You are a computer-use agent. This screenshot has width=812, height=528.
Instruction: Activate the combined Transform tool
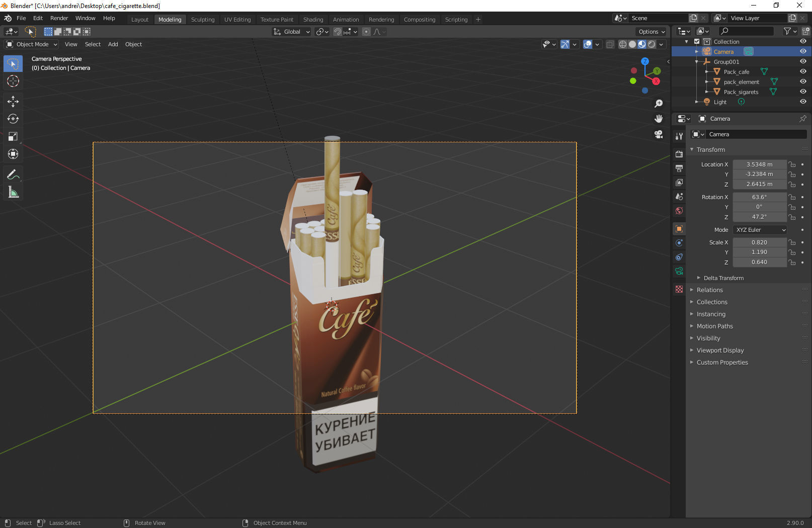coord(13,154)
